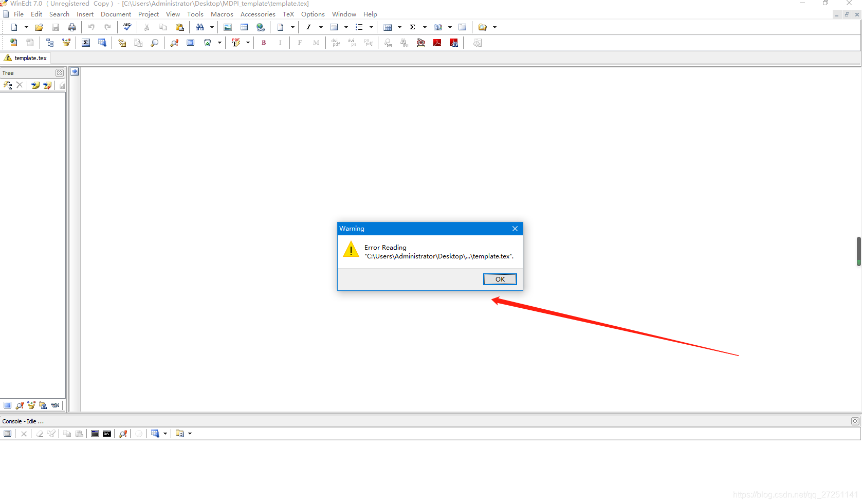
Task: Open the TeX menu
Action: pyautogui.click(x=288, y=14)
